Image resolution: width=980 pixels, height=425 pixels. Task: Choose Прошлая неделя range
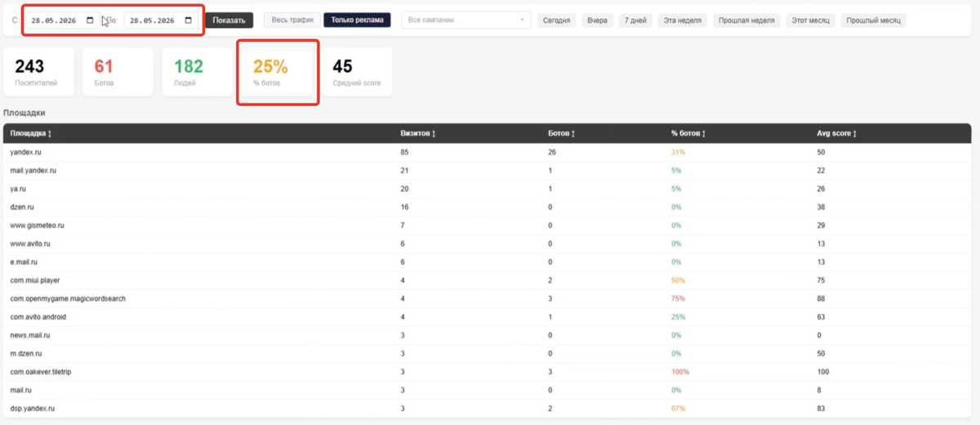pyautogui.click(x=746, y=20)
